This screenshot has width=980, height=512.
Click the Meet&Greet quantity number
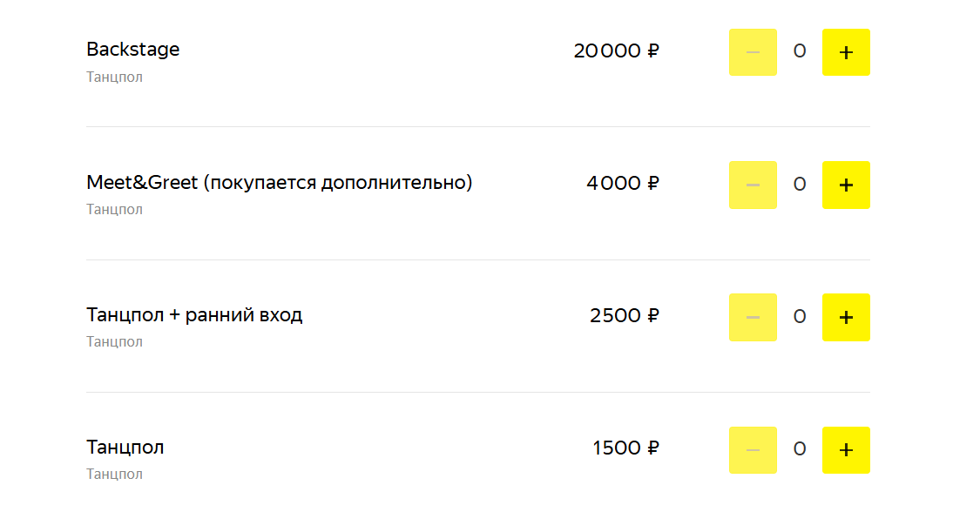tap(800, 184)
